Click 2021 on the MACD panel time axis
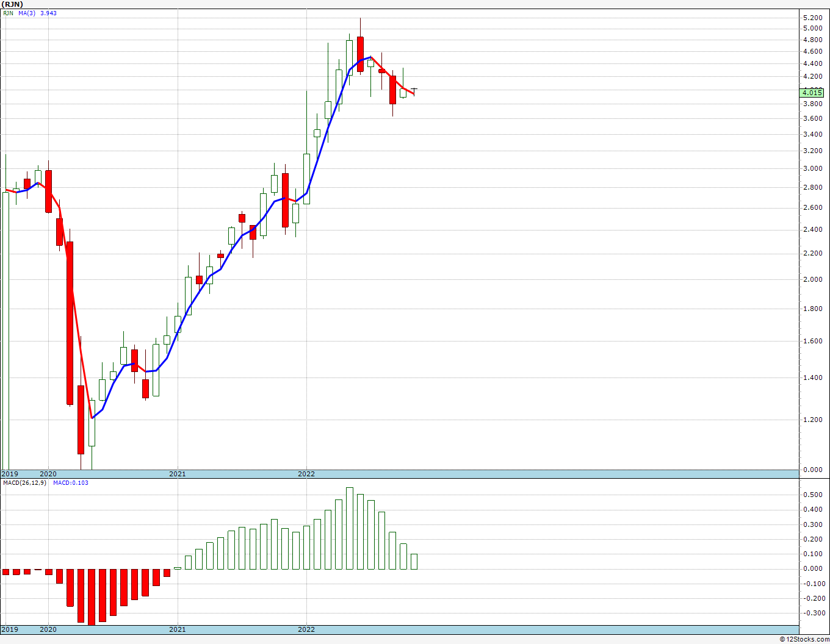The image size is (830, 644). [178, 629]
